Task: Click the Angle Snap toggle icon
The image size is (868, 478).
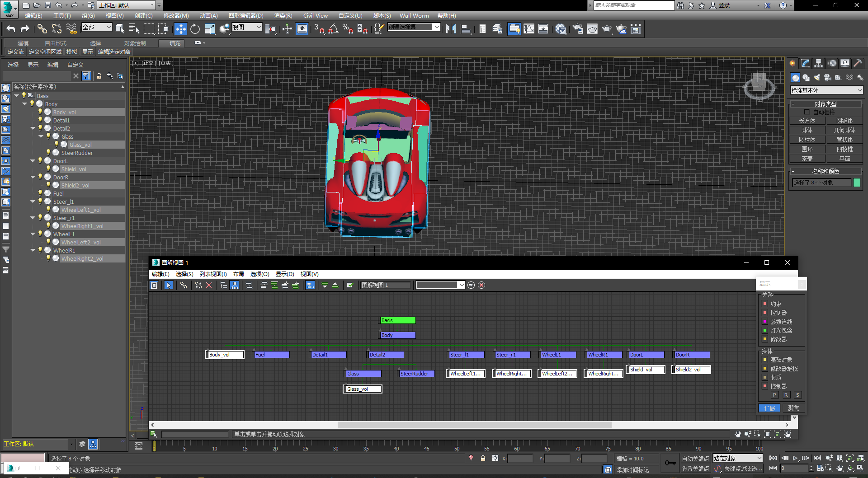Action: 334,29
